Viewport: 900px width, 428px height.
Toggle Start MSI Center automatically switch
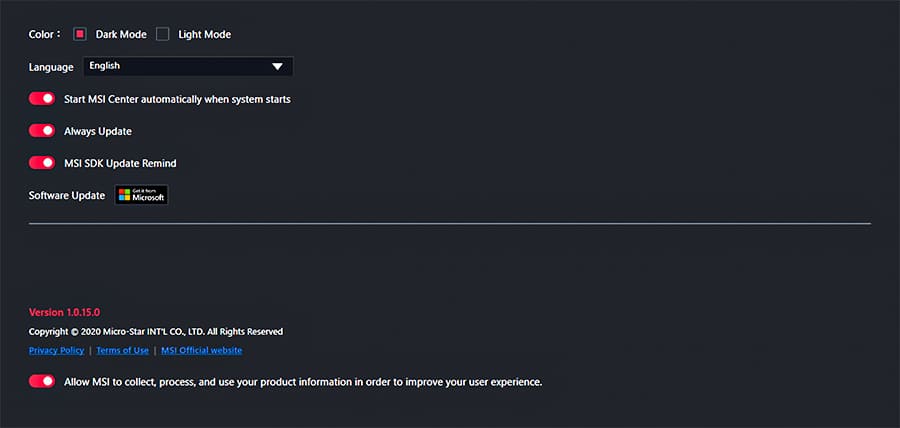[42, 99]
